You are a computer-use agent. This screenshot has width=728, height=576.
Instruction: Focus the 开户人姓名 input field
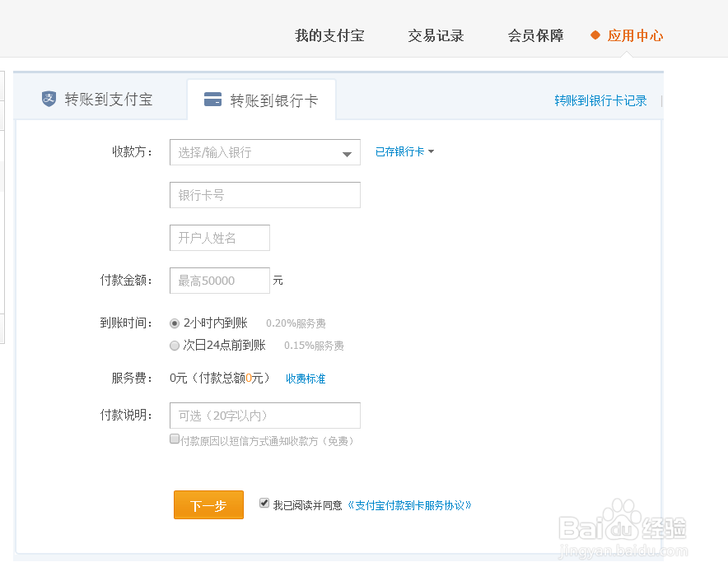point(220,238)
